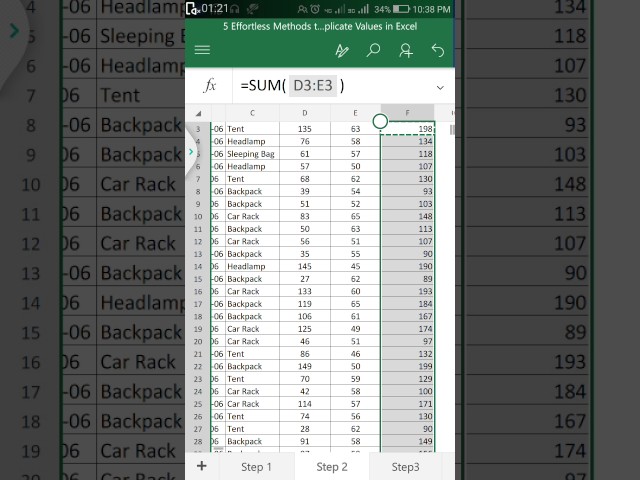Add a new sheet with plus icon

[202, 466]
